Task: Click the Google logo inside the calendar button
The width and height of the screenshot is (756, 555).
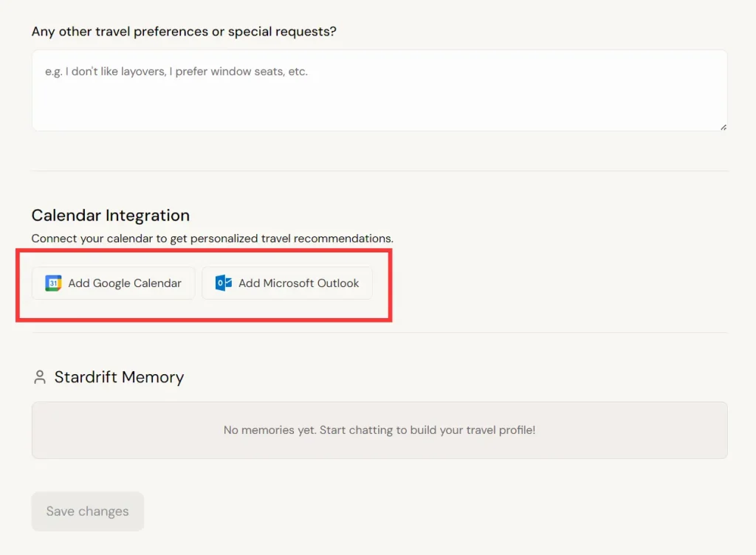Action: click(x=52, y=283)
